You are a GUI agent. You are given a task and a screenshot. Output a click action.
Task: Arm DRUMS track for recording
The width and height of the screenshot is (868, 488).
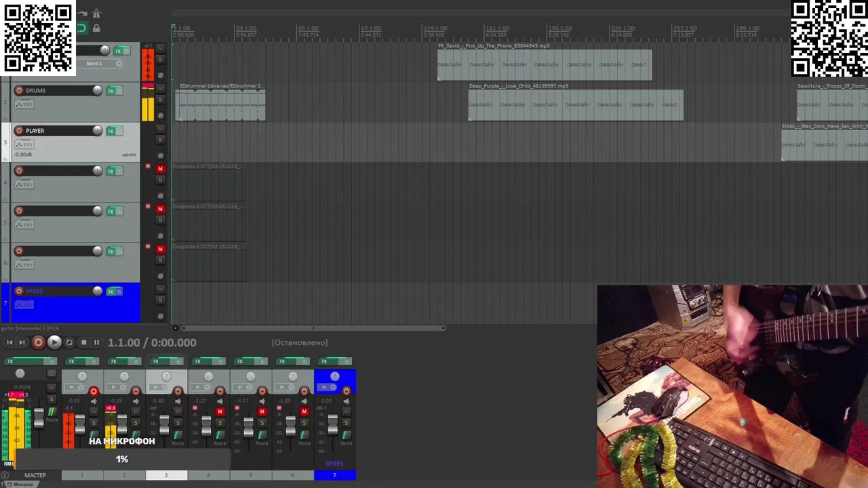pos(19,90)
